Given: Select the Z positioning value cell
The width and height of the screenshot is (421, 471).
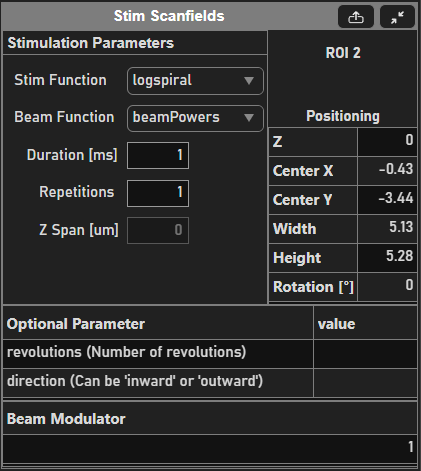Looking at the screenshot, I should tap(387, 142).
